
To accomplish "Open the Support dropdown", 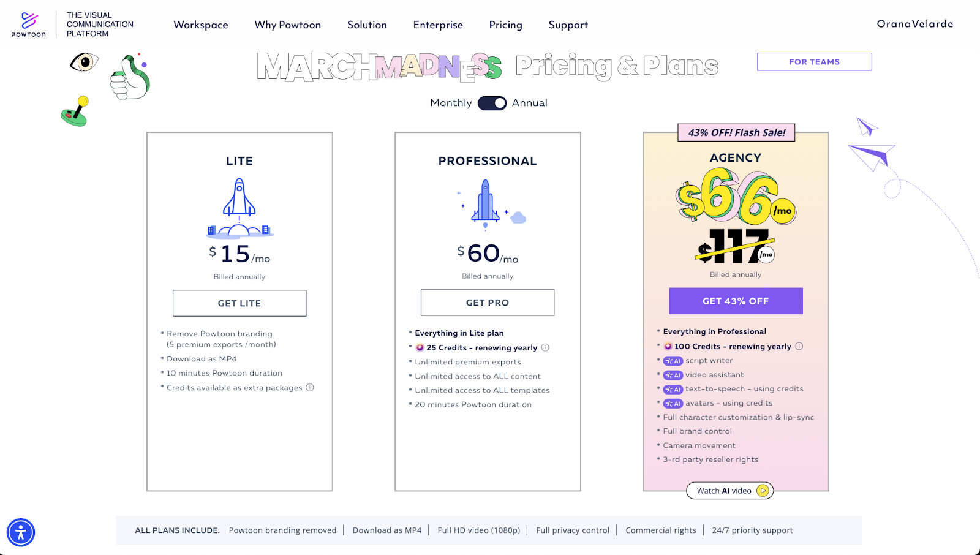I will click(568, 25).
